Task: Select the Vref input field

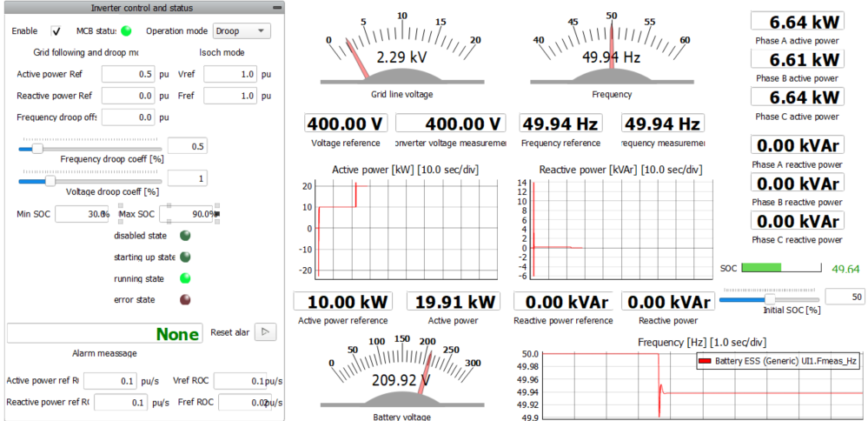Action: pos(231,74)
